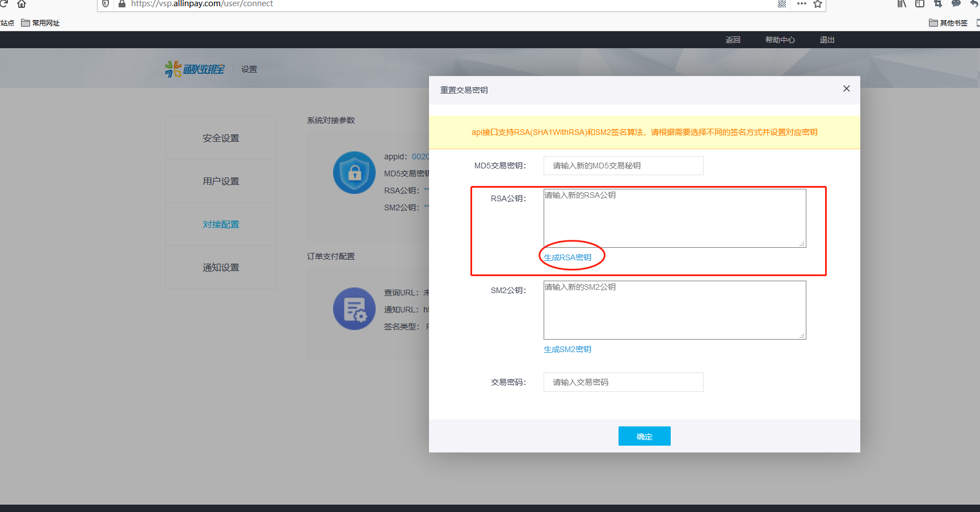Click the QR code icon in address bar
Viewport: 980px width, 512px height.
[x=781, y=4]
